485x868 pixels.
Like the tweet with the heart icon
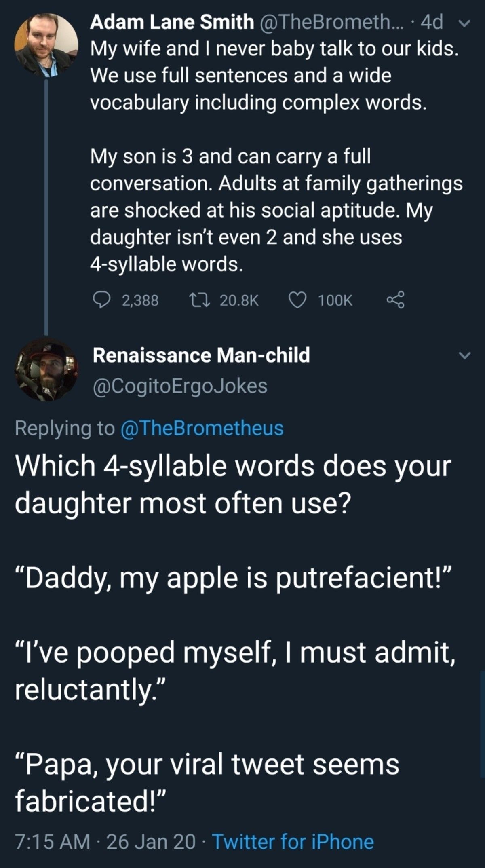[x=297, y=300]
